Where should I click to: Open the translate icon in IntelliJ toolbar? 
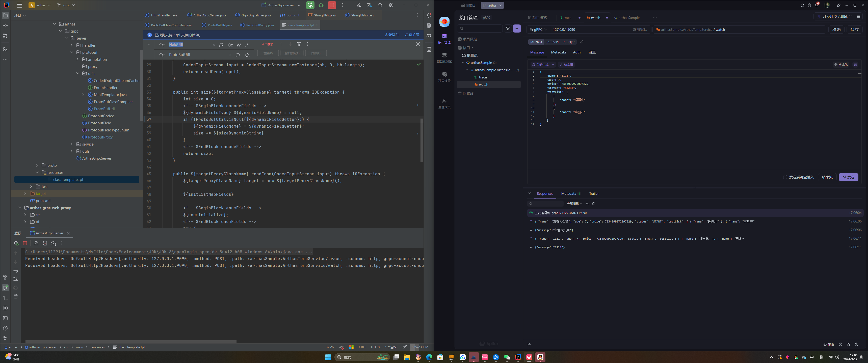(x=369, y=5)
